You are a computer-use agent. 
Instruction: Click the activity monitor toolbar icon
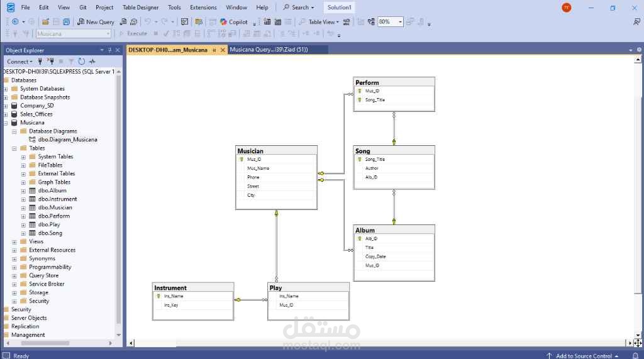pyautogui.click(x=184, y=22)
